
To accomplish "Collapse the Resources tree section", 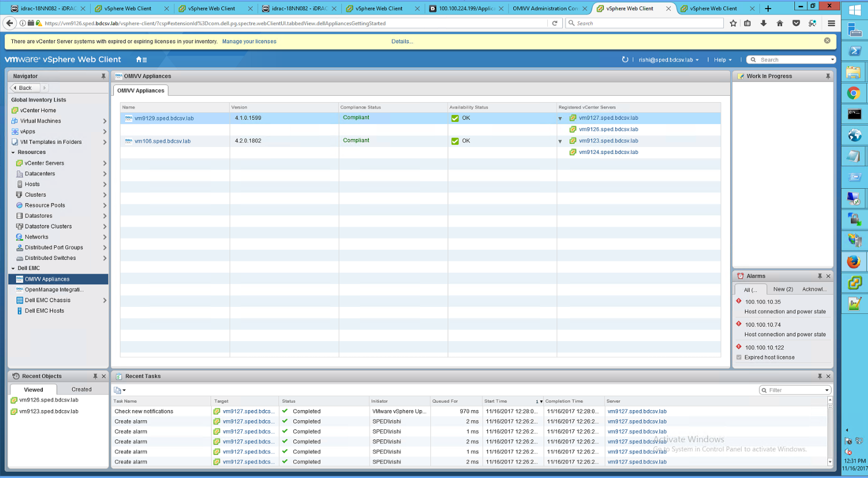I will tap(13, 152).
